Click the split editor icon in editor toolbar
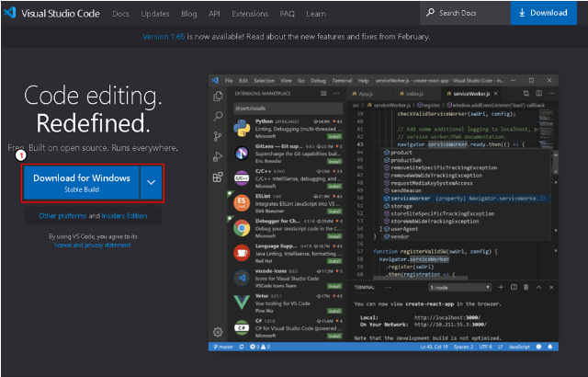Image resolution: width=588 pixels, height=377 pixels. tap(539, 93)
